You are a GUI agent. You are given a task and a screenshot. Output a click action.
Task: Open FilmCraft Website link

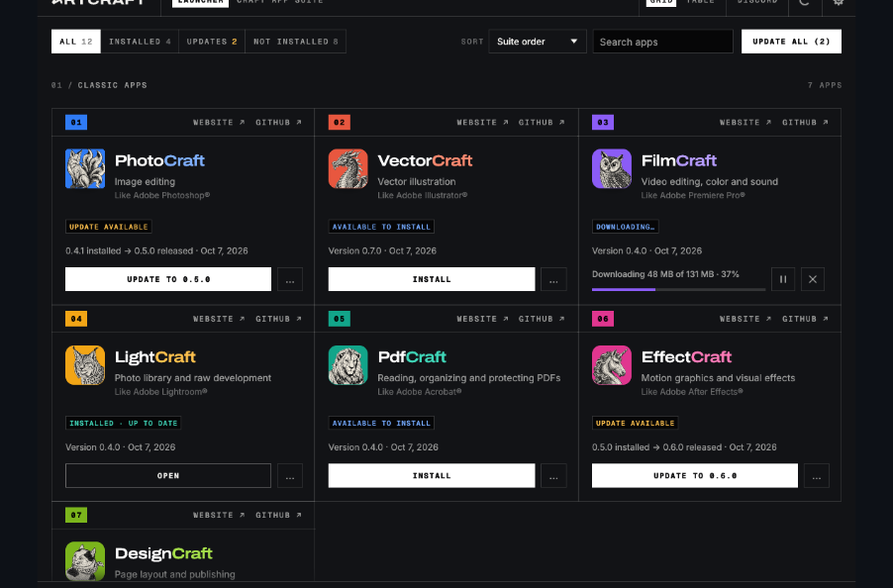[x=745, y=123]
